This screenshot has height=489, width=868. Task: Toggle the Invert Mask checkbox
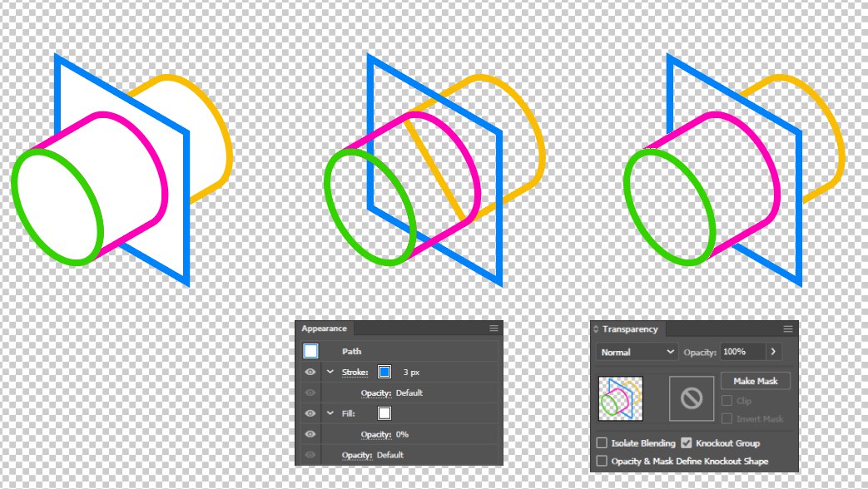point(727,419)
